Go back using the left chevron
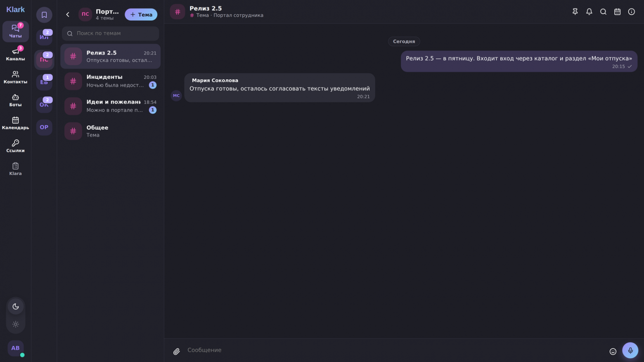Viewport: 644px width, 362px height. (68, 14)
